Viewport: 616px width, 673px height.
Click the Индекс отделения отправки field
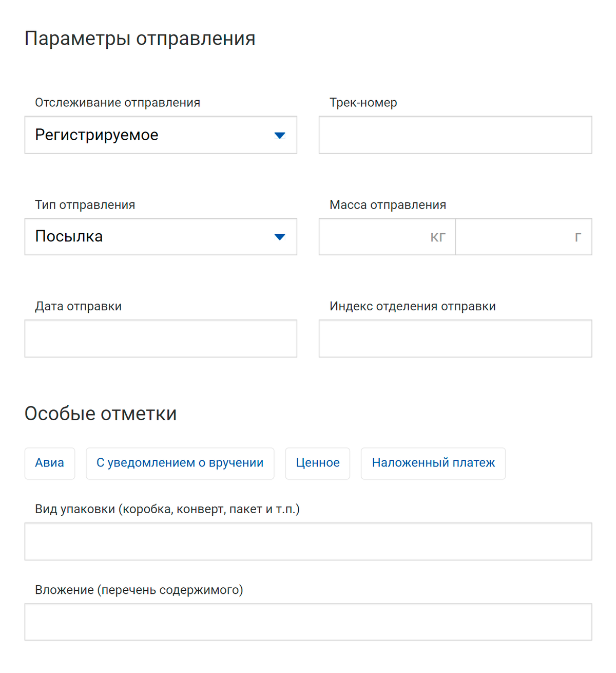coord(455,339)
